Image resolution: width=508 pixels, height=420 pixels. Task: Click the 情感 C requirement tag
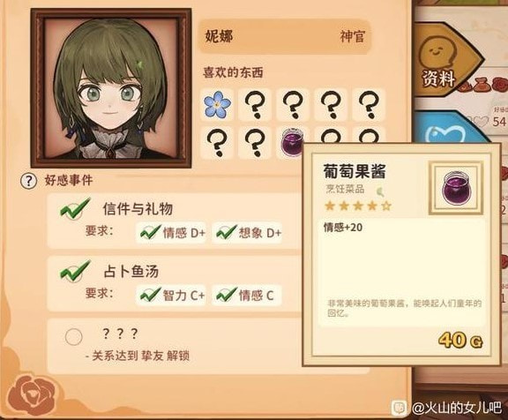[247, 295]
